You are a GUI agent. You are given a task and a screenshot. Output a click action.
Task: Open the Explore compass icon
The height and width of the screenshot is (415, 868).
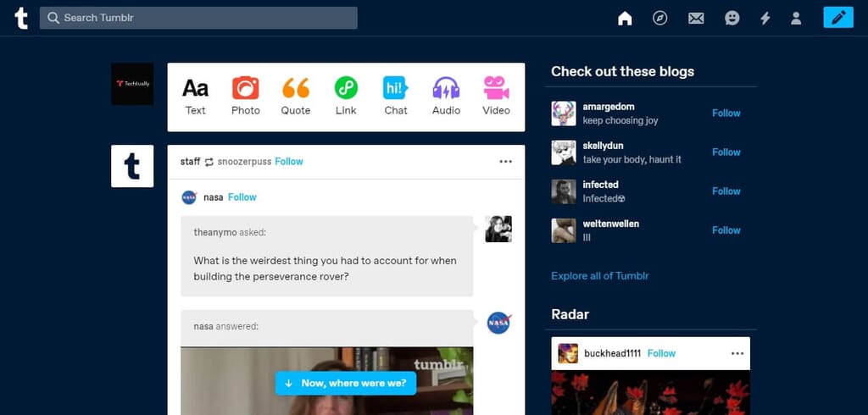pyautogui.click(x=659, y=19)
